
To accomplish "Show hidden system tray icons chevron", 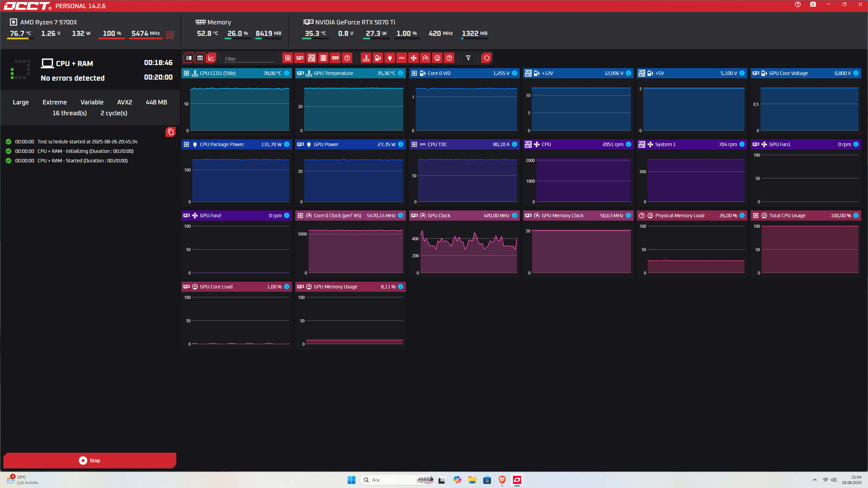I will 814,480.
